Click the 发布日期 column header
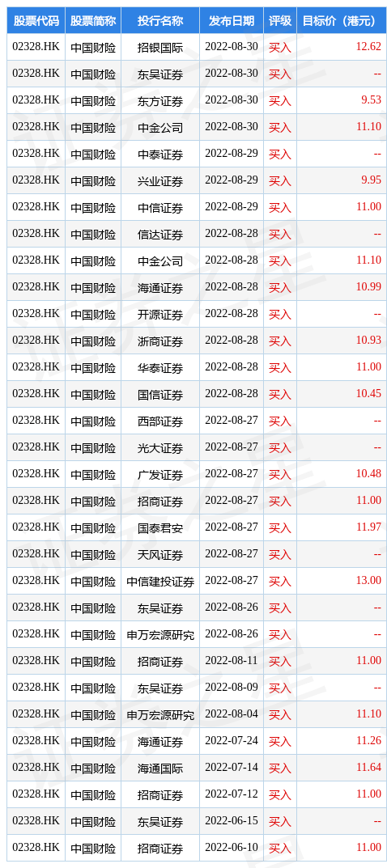Viewport: 387px width, 868px height. click(x=232, y=21)
